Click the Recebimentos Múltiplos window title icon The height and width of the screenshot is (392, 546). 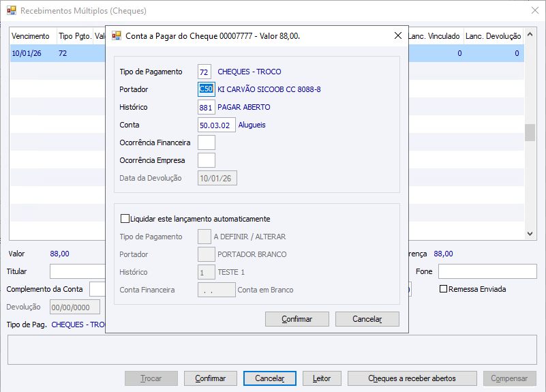[x=12, y=10]
